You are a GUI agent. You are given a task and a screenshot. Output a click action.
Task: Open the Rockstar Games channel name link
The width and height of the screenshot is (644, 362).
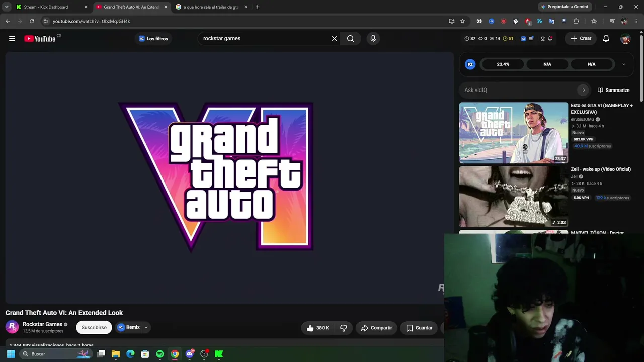(42, 324)
